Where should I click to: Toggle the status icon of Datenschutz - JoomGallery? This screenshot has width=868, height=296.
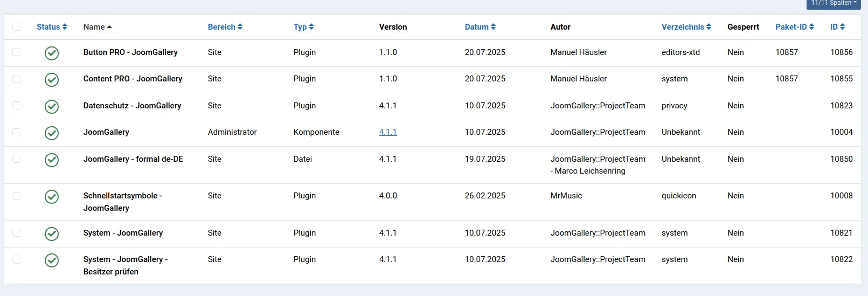[52, 106]
